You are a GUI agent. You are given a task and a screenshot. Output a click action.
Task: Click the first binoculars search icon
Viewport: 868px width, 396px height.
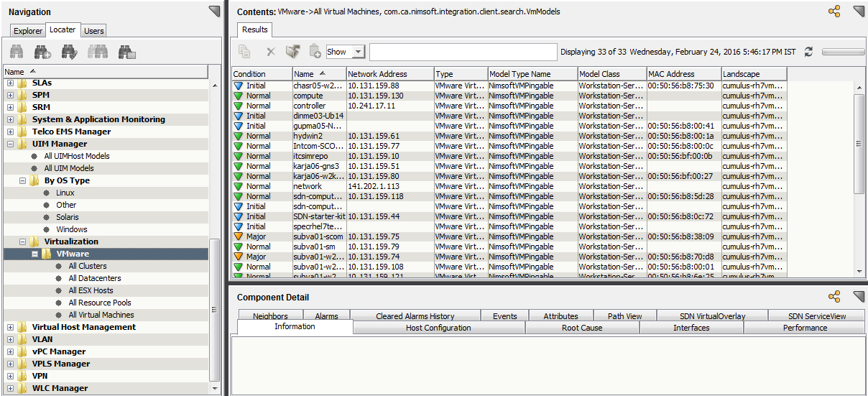click(x=17, y=52)
